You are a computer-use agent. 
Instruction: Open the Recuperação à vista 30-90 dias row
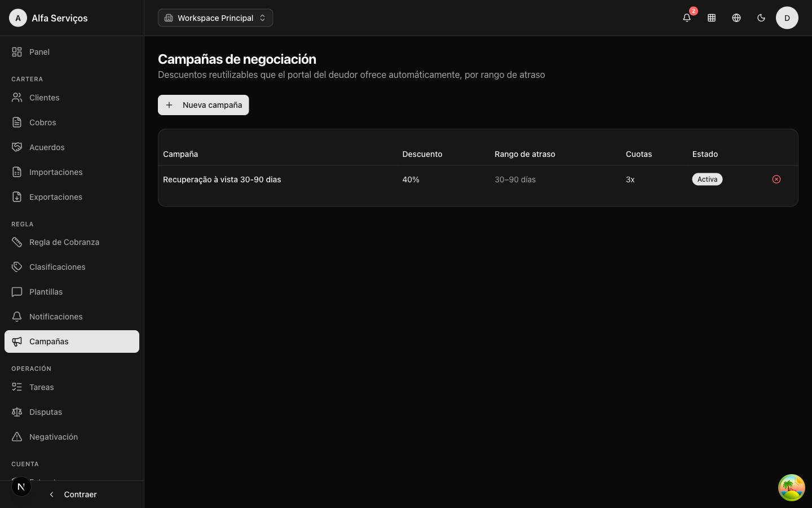tap(478, 179)
